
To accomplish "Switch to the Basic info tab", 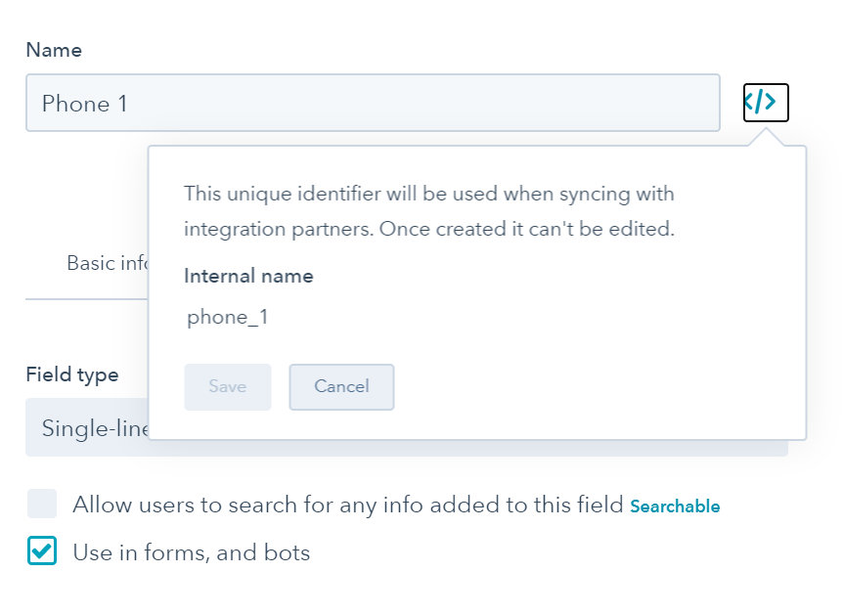I will 107,263.
